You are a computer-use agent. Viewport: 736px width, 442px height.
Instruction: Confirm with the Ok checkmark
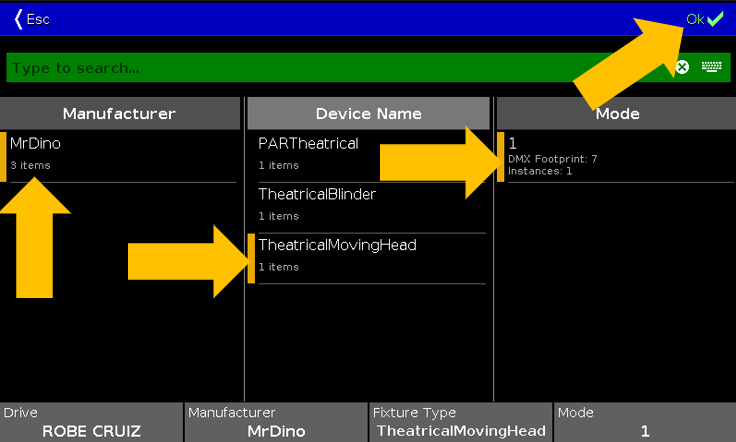[704, 19]
